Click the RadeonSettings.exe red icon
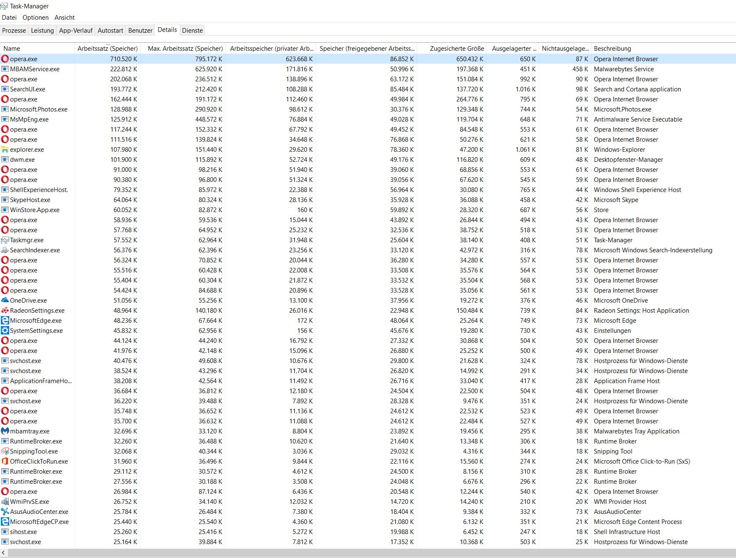Screen dimensions: 736x560 point(5,311)
